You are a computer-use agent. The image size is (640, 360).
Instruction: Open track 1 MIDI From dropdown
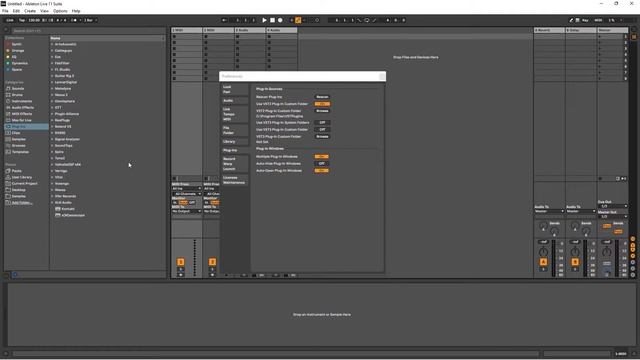(x=187, y=189)
